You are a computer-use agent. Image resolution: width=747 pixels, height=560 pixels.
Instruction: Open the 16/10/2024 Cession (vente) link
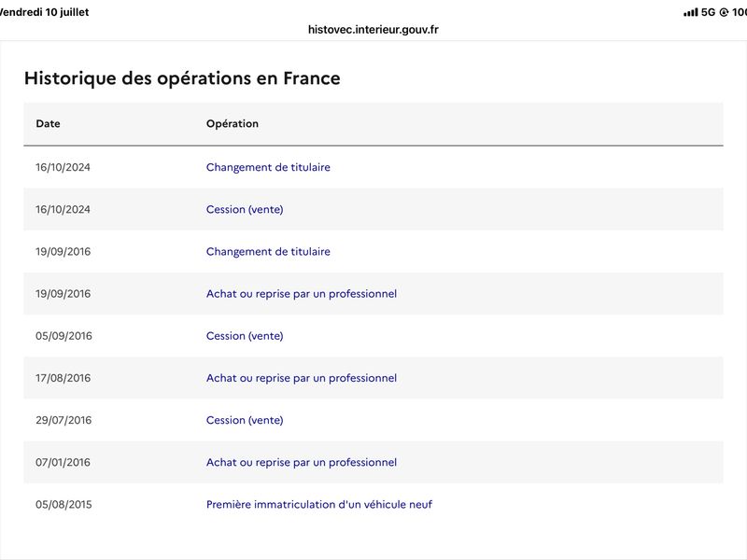tap(245, 209)
